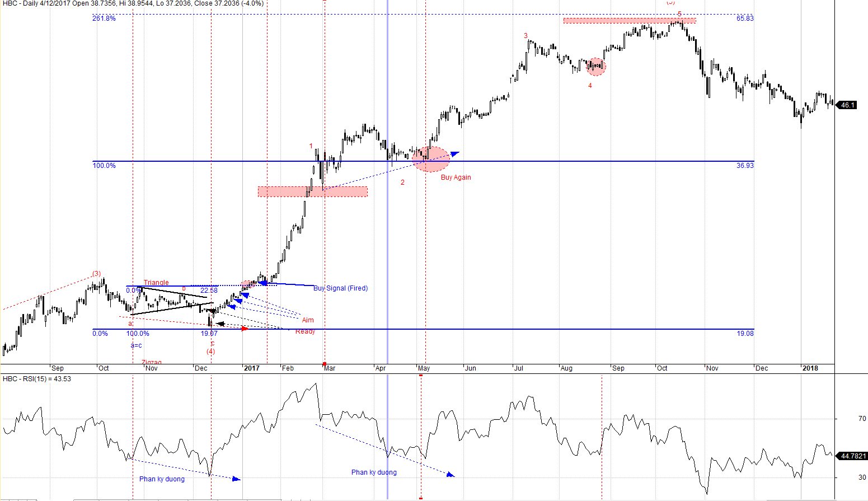
Task: Click the red square marker on the price time axis
Action: click(x=325, y=364)
